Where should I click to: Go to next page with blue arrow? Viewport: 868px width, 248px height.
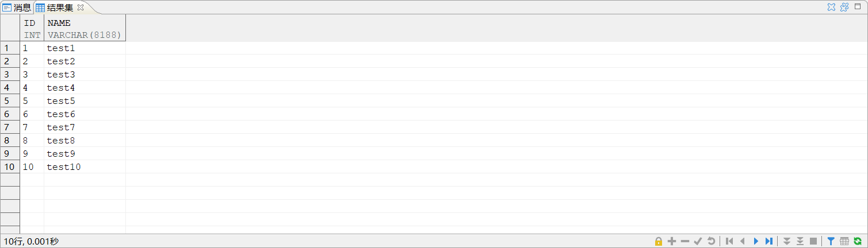(x=756, y=241)
